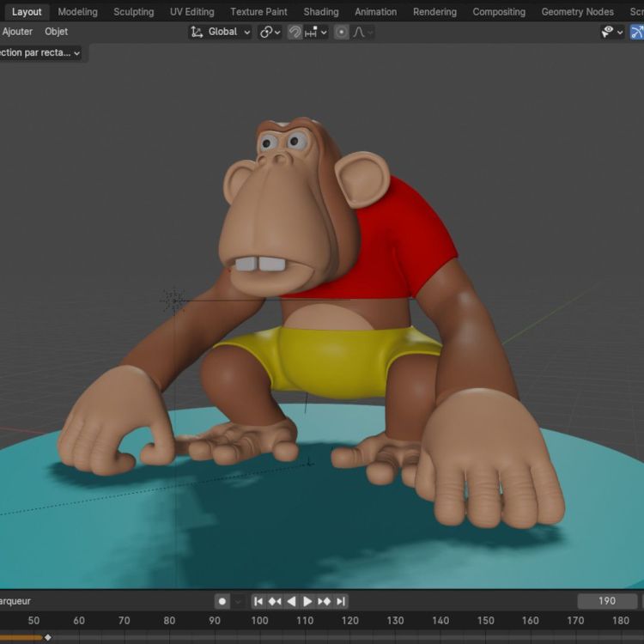Play the animation in reverse

coord(291,601)
